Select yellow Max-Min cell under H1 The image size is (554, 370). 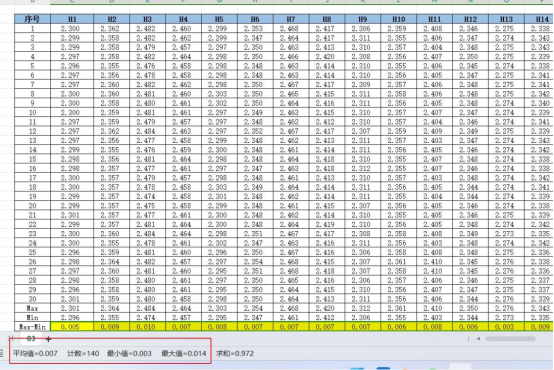[72, 327]
